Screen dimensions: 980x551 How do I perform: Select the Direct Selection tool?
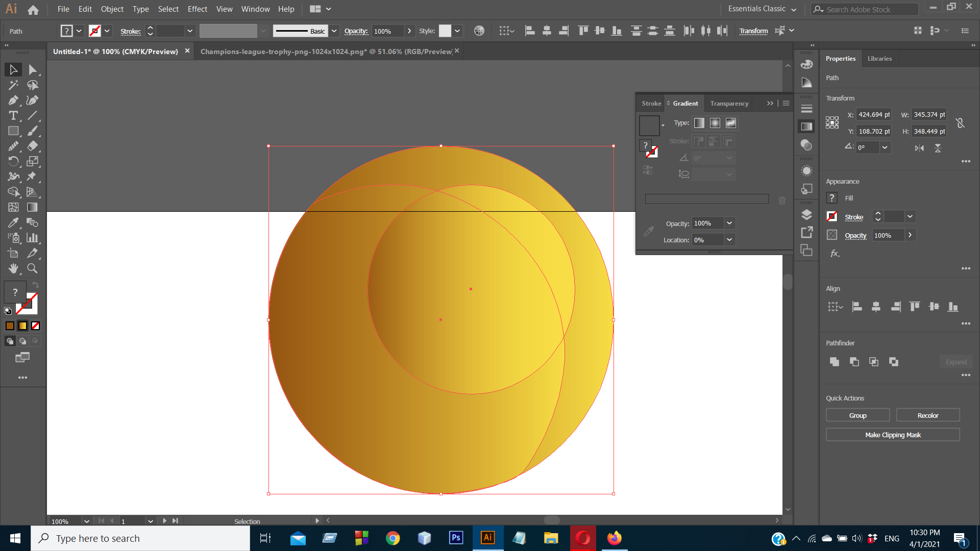[33, 70]
